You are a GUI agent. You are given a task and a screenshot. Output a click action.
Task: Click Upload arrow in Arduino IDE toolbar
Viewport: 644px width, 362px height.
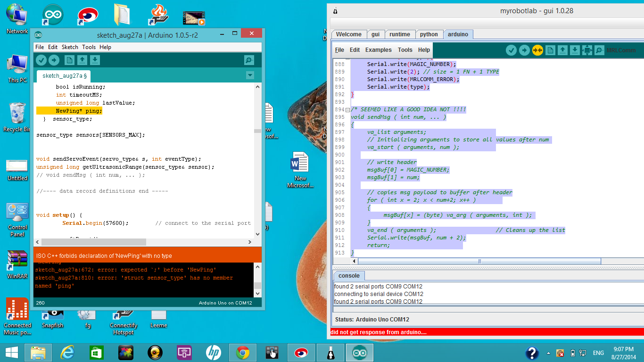point(54,60)
